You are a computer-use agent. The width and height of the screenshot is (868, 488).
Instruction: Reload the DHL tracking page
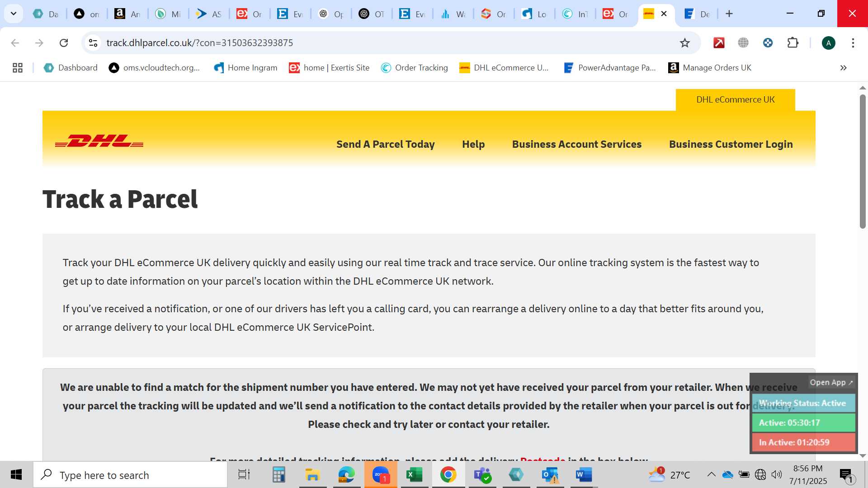click(x=64, y=42)
